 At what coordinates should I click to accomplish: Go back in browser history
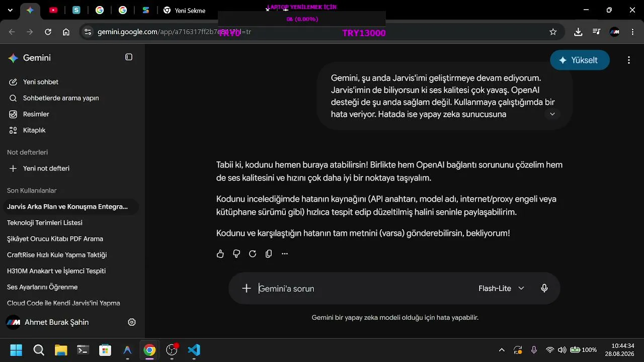point(12,32)
